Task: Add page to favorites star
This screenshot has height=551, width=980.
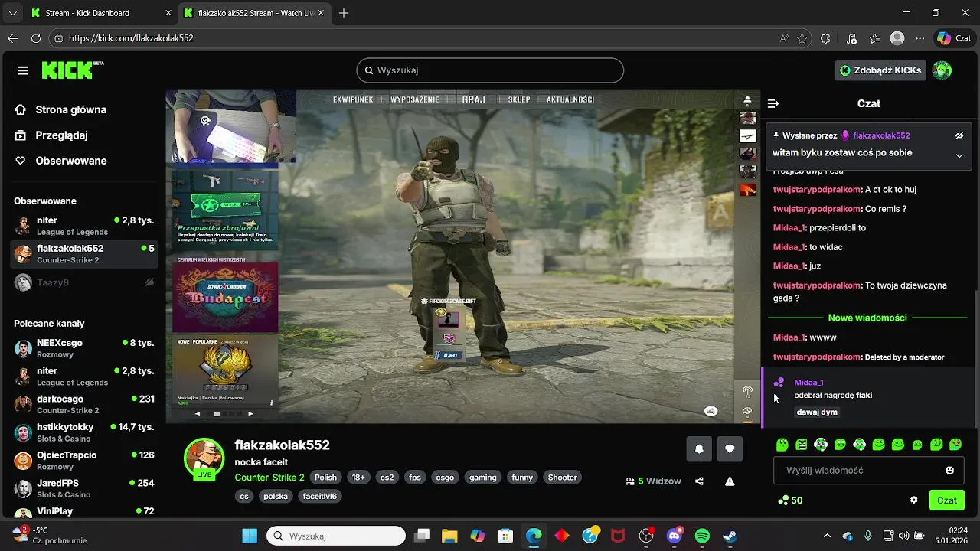Action: click(x=802, y=38)
